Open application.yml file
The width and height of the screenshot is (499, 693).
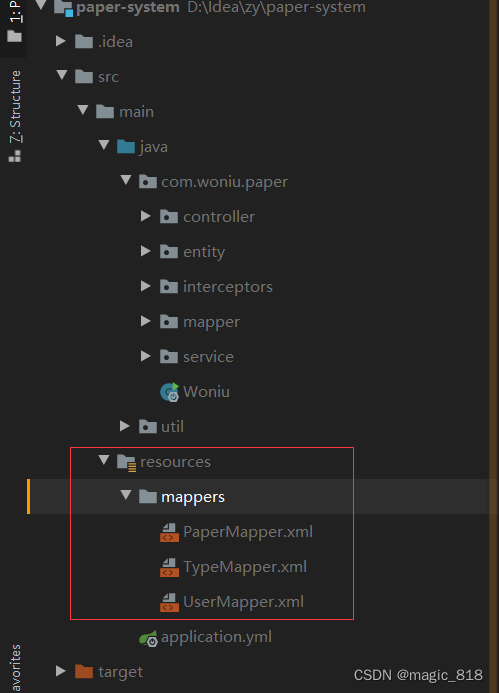click(x=217, y=637)
